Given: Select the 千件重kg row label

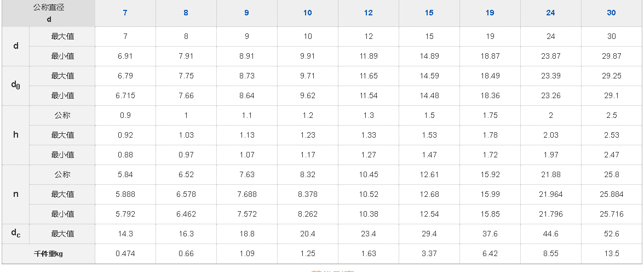Looking at the screenshot, I should tap(49, 254).
